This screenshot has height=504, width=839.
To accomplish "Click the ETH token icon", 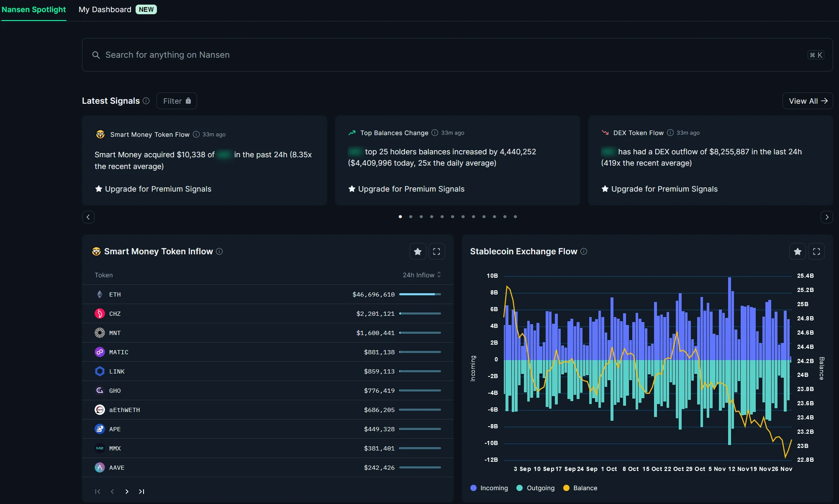I will tap(100, 294).
